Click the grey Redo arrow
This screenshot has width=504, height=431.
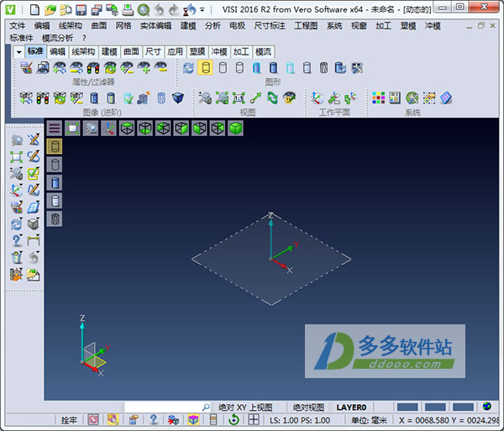[x=174, y=9]
